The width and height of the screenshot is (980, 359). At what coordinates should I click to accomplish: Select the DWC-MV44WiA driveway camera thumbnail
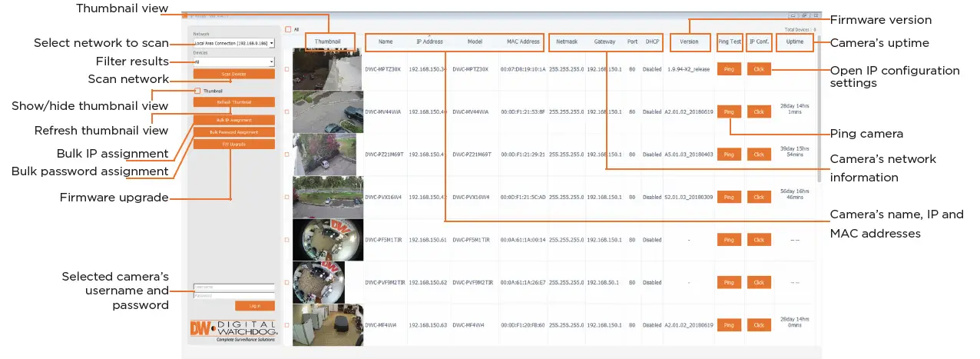pyautogui.click(x=327, y=111)
